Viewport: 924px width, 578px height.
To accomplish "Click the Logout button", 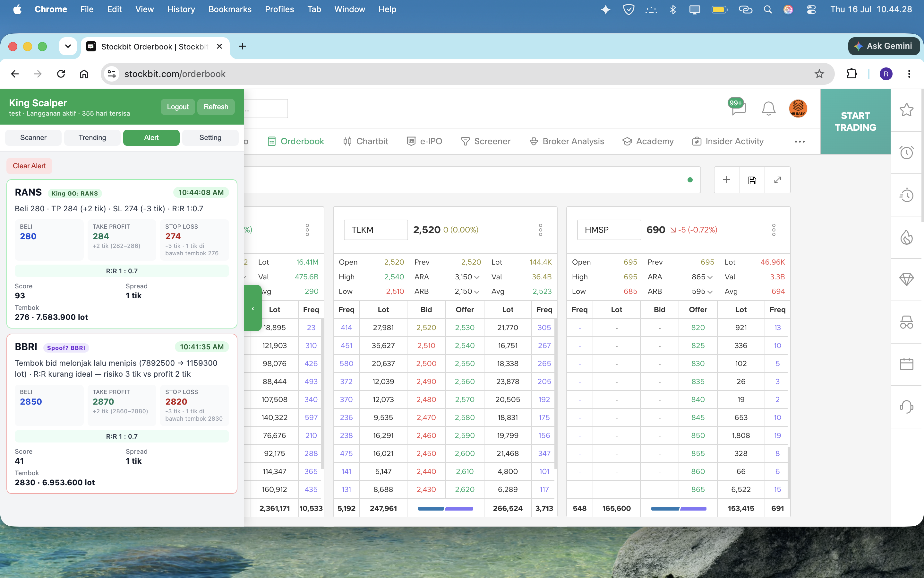I will click(x=177, y=107).
